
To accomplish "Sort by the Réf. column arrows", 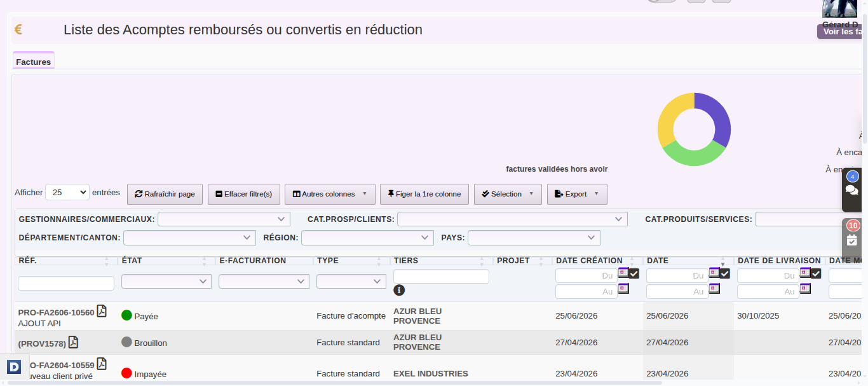I will (107, 261).
